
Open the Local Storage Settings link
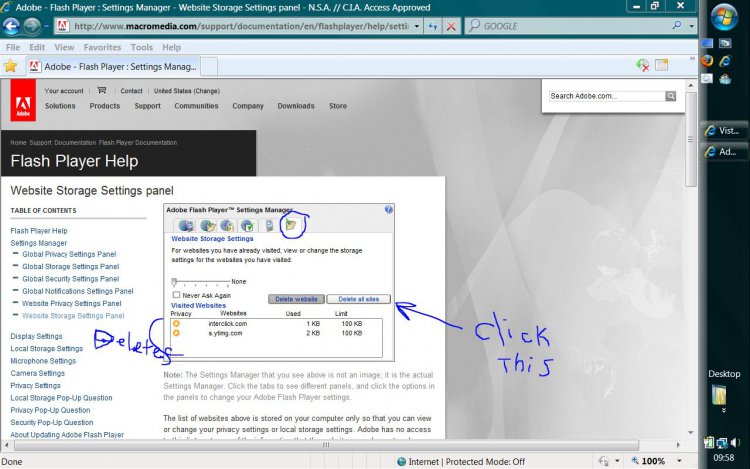[46, 349]
